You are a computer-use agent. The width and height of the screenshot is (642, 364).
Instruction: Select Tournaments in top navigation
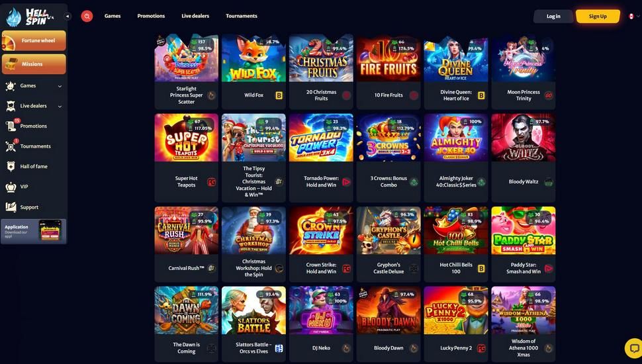242,16
